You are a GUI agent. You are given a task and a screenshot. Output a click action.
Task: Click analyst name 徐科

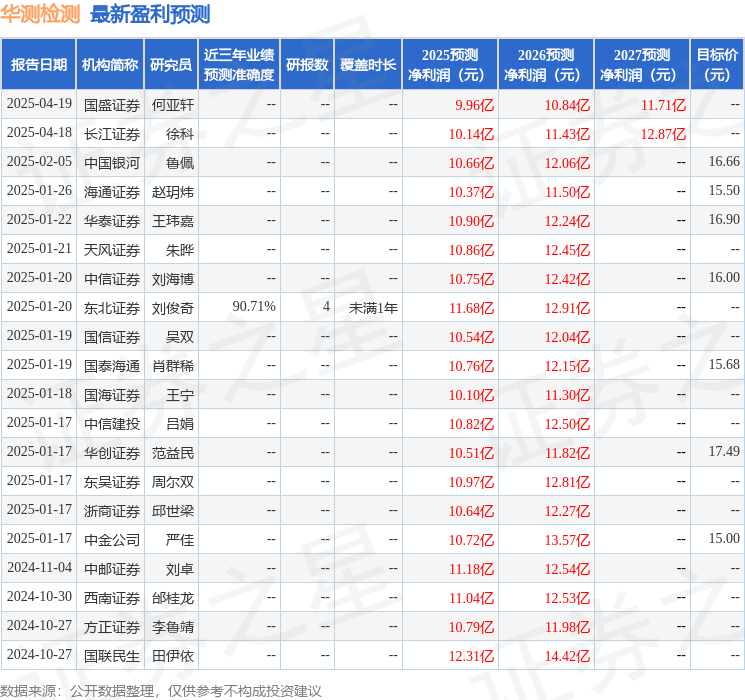click(180, 134)
